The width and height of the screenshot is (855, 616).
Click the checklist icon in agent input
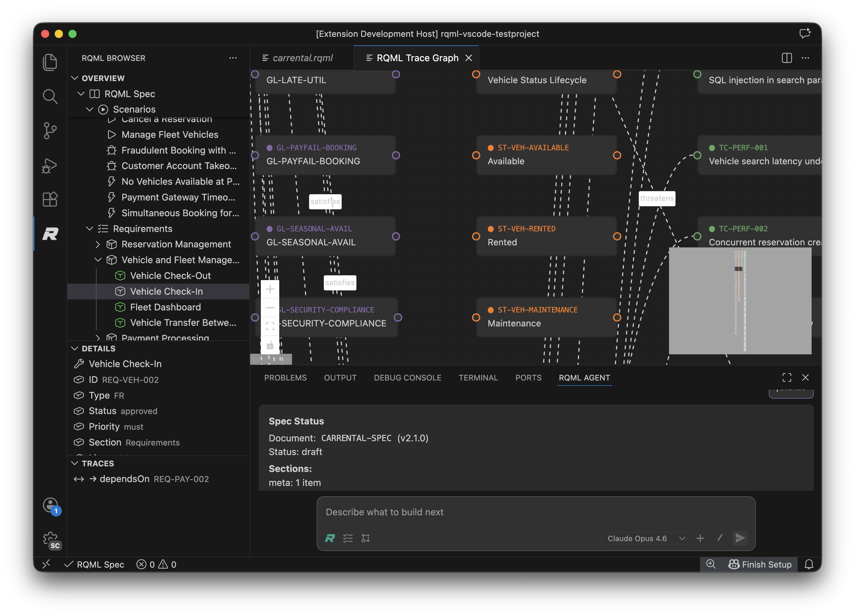pos(348,538)
